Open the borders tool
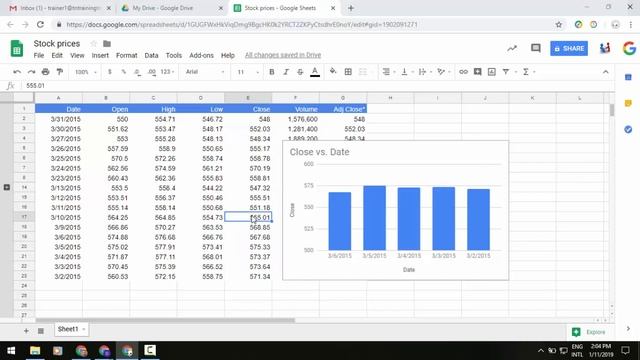Screen dimensions: 640x360 (x=348, y=72)
